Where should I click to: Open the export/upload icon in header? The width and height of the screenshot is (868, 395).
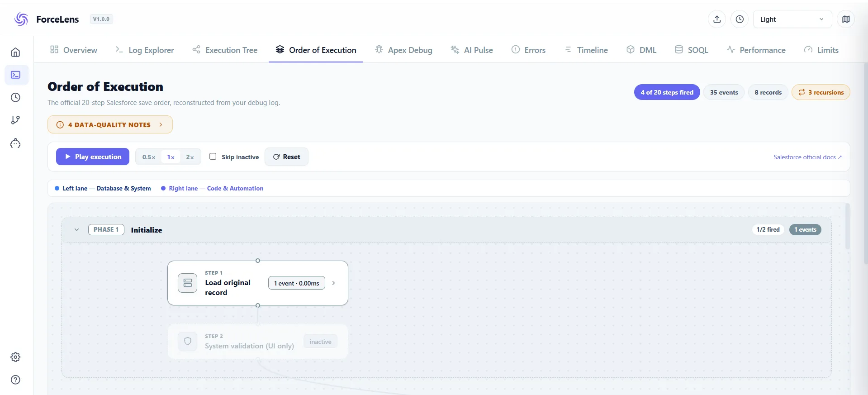717,19
